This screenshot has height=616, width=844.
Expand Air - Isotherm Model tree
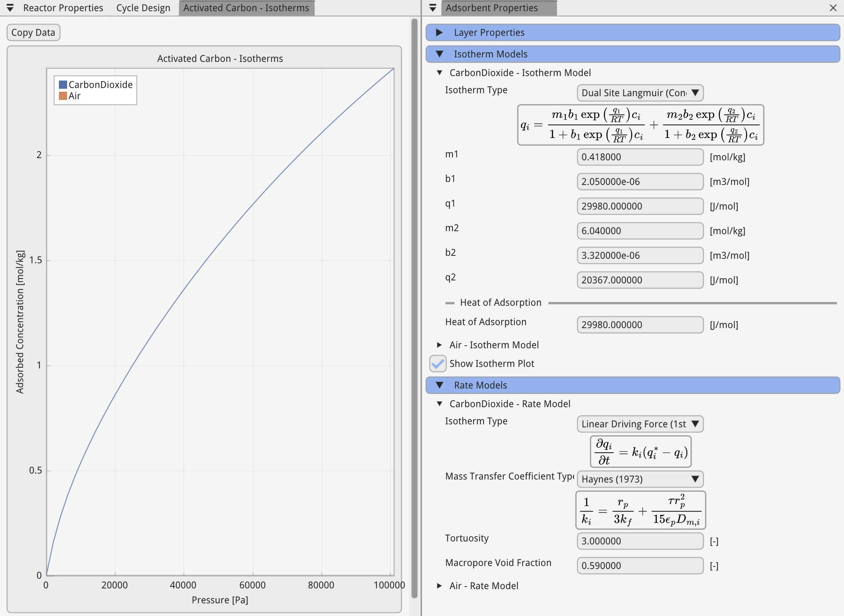(x=440, y=345)
